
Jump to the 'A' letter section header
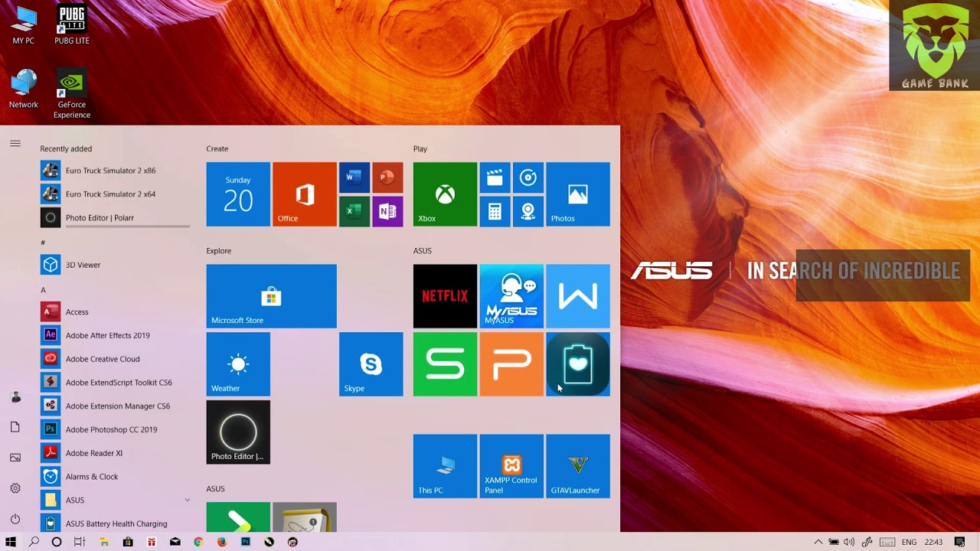click(43, 290)
